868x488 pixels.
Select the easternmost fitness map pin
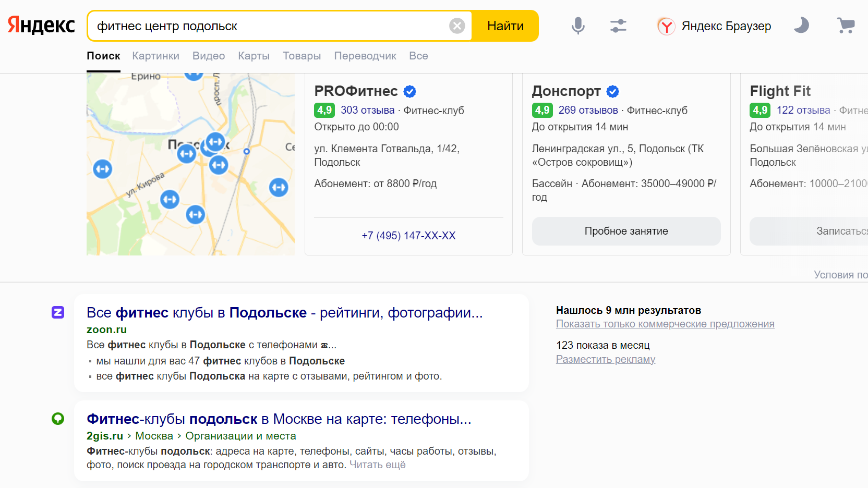click(x=279, y=187)
